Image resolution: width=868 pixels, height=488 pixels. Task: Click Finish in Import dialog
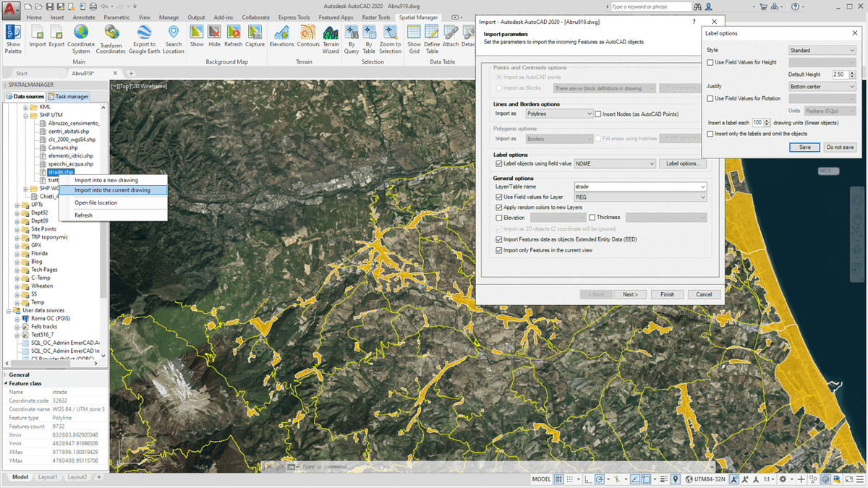(667, 294)
